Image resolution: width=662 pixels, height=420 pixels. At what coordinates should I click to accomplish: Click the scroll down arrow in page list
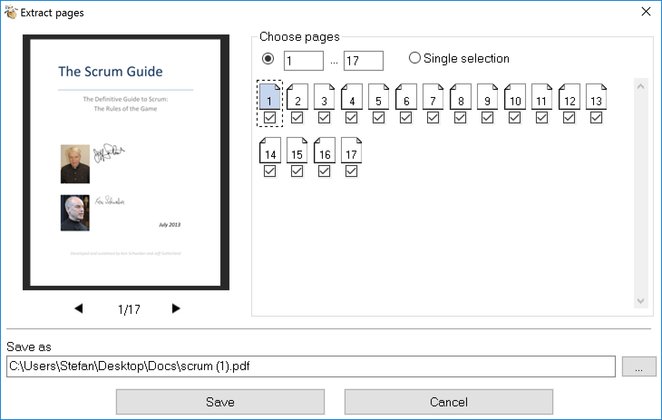641,301
